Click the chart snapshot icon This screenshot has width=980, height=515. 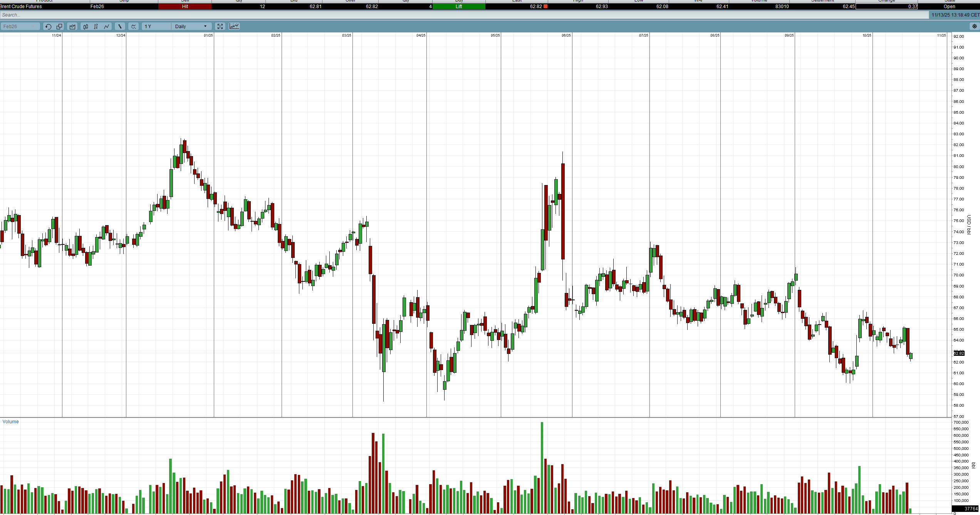tap(72, 27)
